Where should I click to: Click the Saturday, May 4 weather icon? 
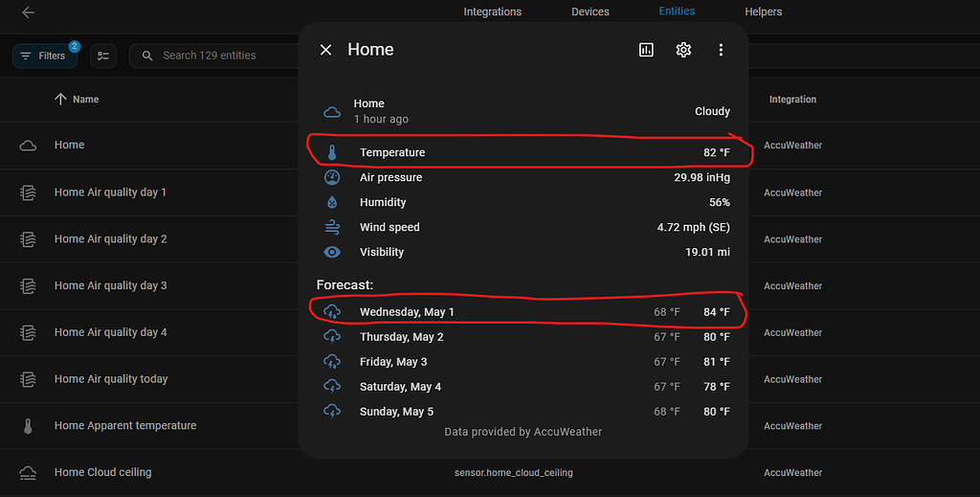[x=332, y=386]
